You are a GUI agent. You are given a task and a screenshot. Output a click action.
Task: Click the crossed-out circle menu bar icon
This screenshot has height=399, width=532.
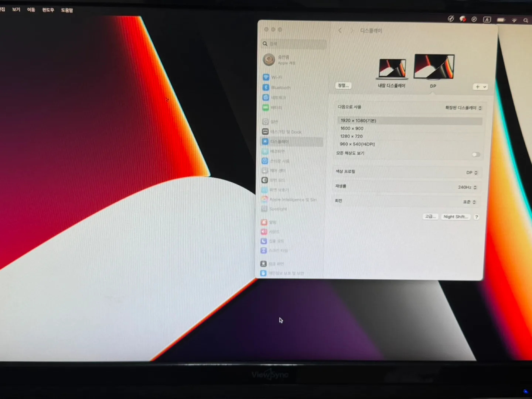(450, 18)
